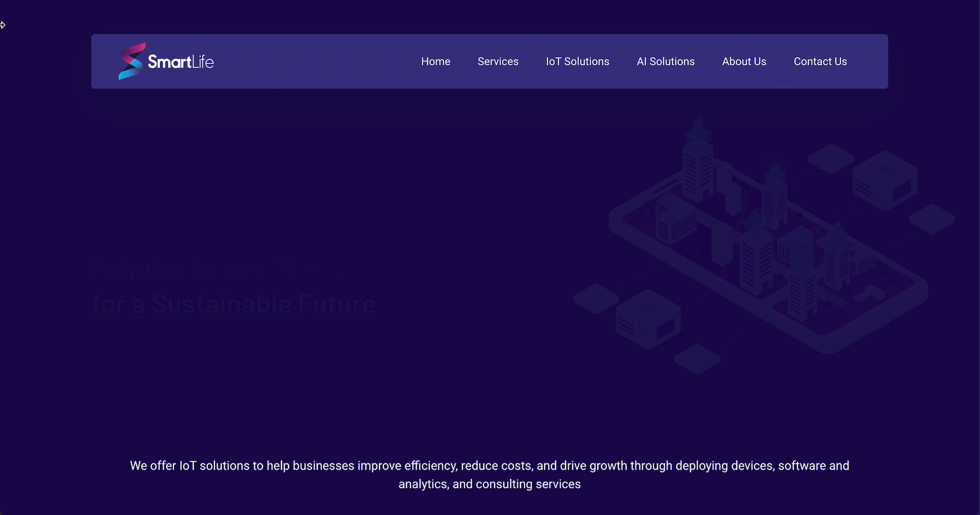Click the SmartLife wordmark text

(181, 62)
